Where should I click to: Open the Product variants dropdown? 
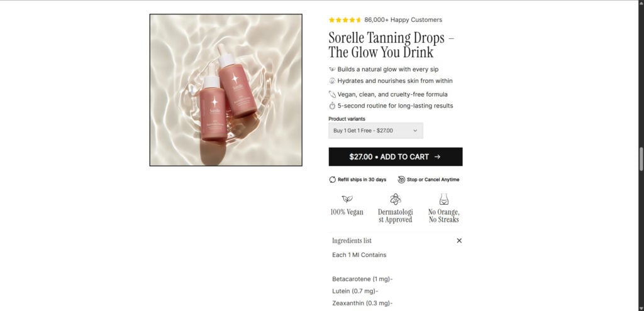pyautogui.click(x=375, y=131)
